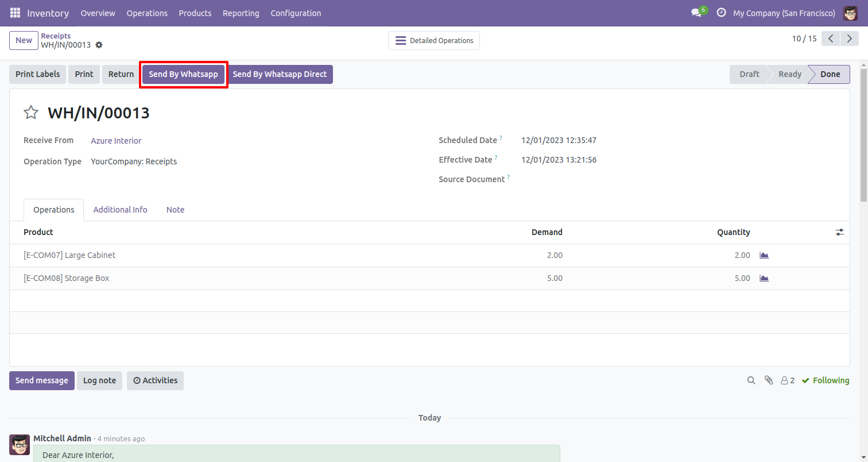Open forecast chart icon for Storage Box
The width and height of the screenshot is (868, 462).
(764, 278)
